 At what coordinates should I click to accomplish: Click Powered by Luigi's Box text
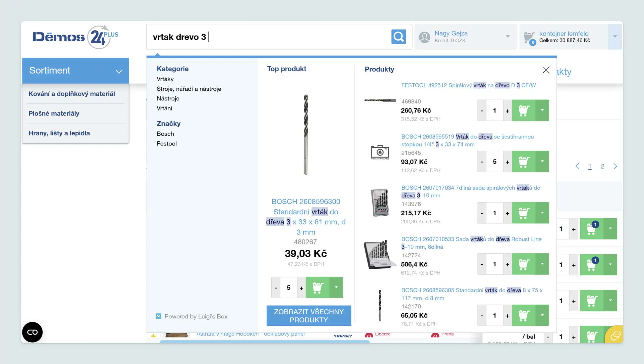196,316
